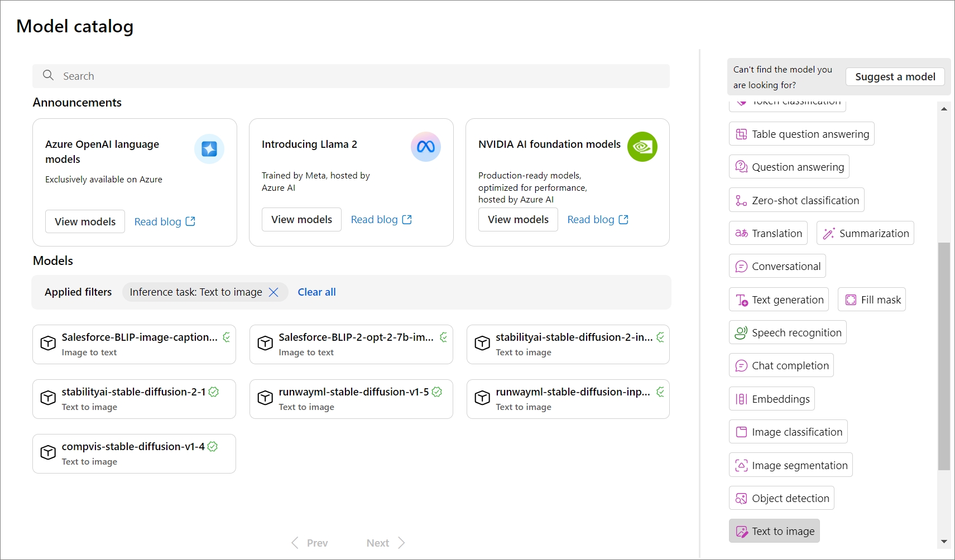Click the scrollbar down arrow

pyautogui.click(x=944, y=541)
